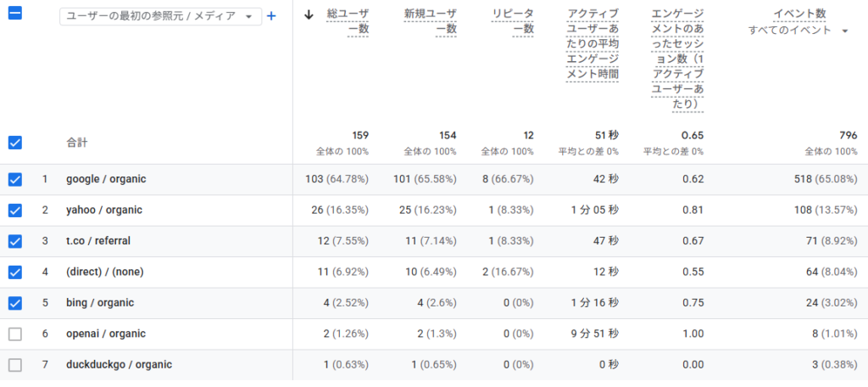
Task: Click engaged sessions value 0.81
Action: (693, 210)
